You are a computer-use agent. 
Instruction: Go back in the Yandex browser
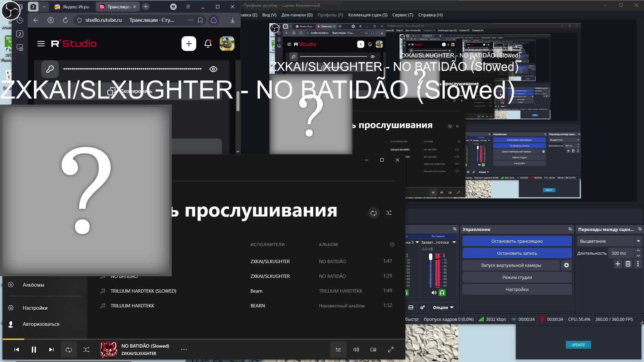(x=36, y=20)
